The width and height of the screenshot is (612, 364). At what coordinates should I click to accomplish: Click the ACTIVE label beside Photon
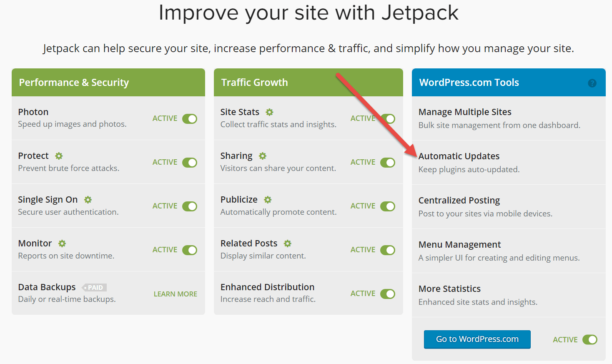pos(165,118)
